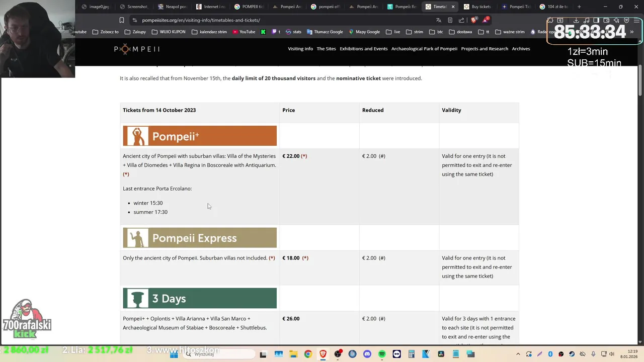Open the 'Zobacz to' bookmark folder
This screenshot has width=644, height=362.
(106, 32)
